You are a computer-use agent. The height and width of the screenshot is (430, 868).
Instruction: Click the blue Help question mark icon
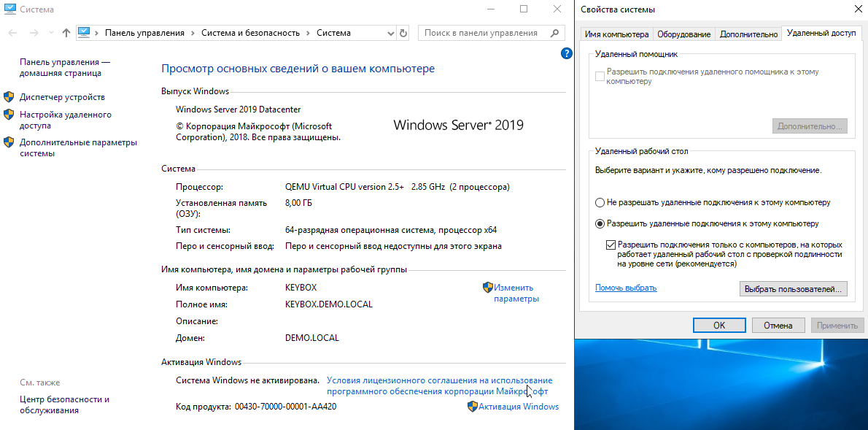[x=566, y=53]
